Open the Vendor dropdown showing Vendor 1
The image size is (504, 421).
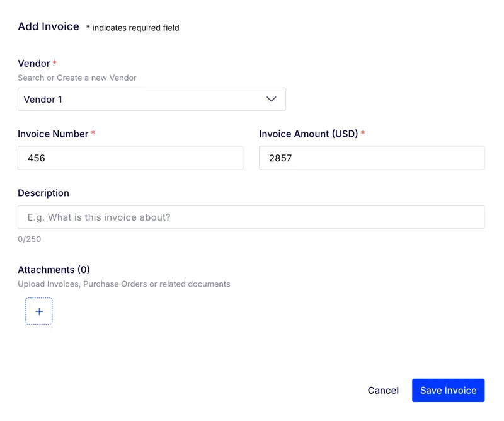[x=152, y=100]
